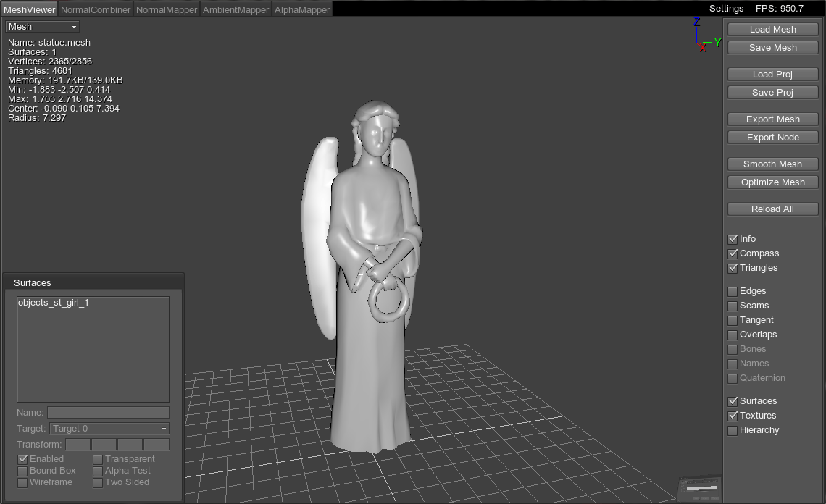The width and height of the screenshot is (826, 504).
Task: Open the Mesh dropdown selector
Action: (43, 27)
